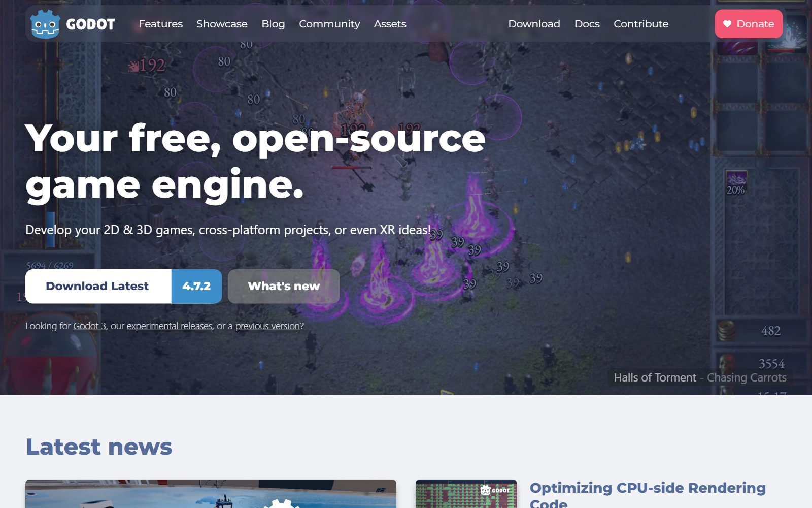The height and width of the screenshot is (508, 812).
Task: Open the experimental releases link
Action: pos(170,326)
